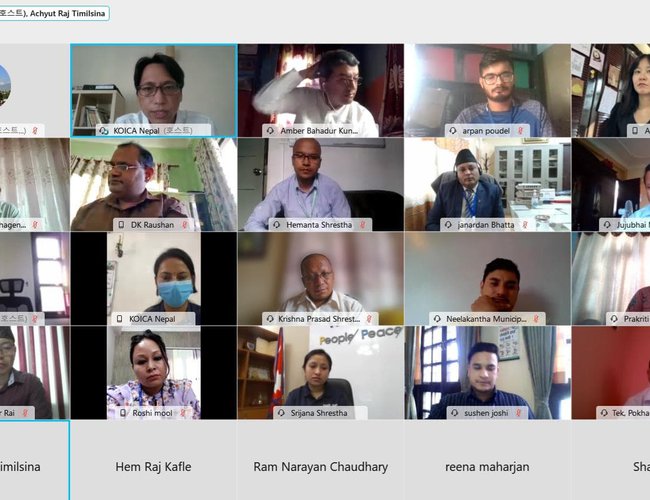Select Hem Raj Kafle's blank participant tile
The height and width of the screenshot is (500, 650).
click(x=154, y=460)
